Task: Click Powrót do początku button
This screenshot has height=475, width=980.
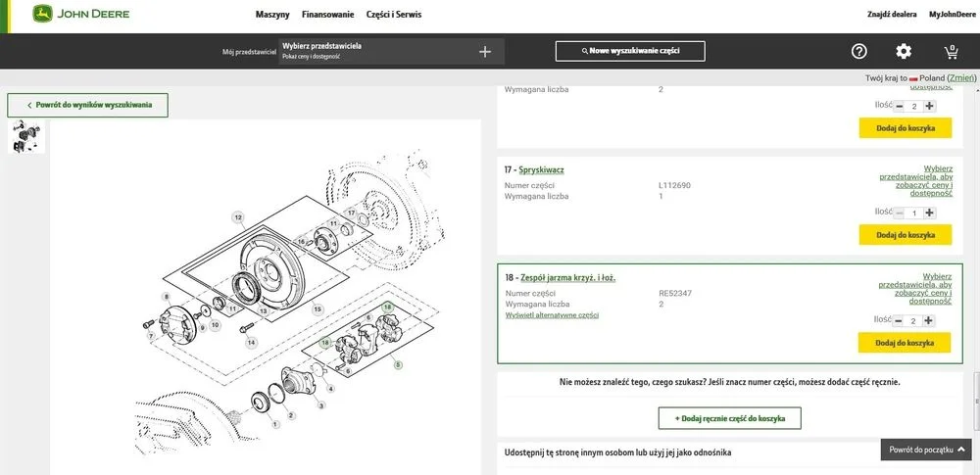Action: (926, 450)
